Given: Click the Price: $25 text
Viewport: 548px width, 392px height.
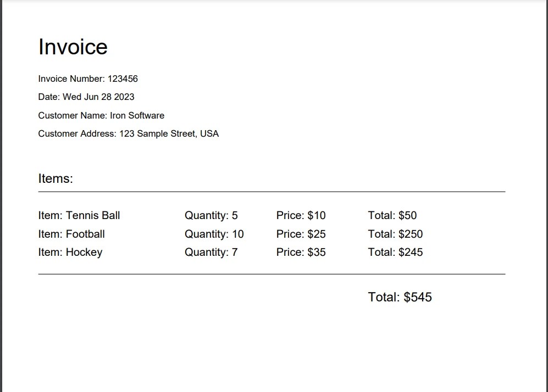Looking at the screenshot, I should tap(301, 234).
